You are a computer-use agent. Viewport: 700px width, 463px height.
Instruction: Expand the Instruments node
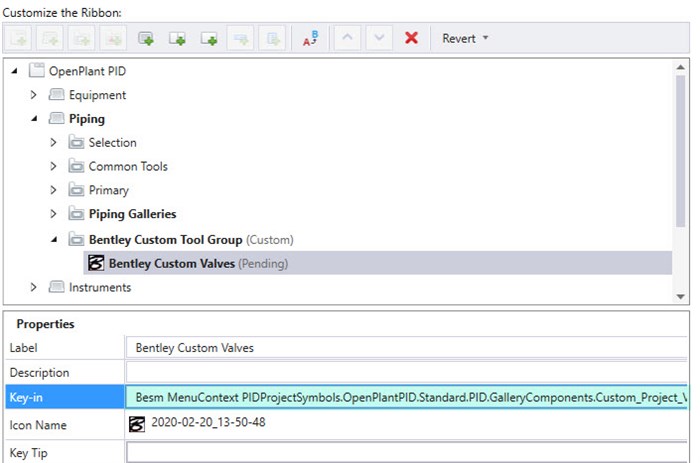click(x=33, y=287)
